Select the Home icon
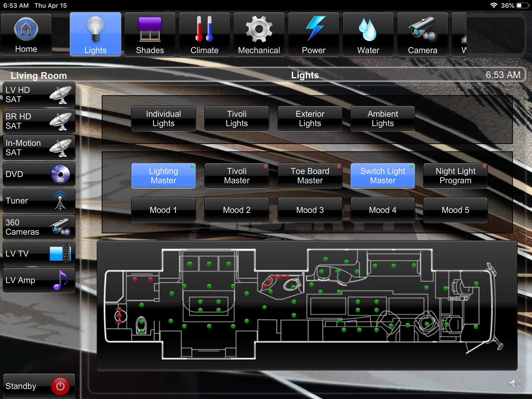 [26, 34]
